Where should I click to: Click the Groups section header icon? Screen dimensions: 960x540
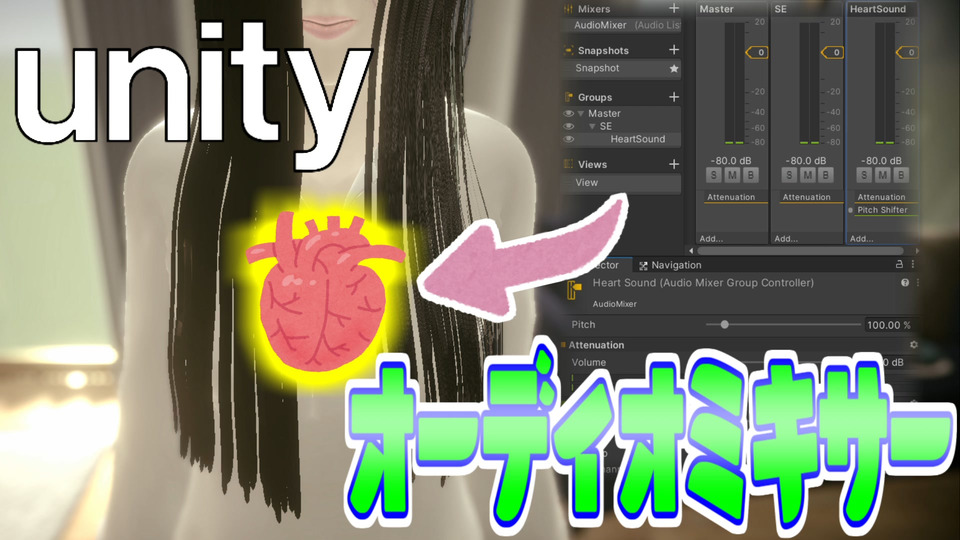click(x=568, y=97)
